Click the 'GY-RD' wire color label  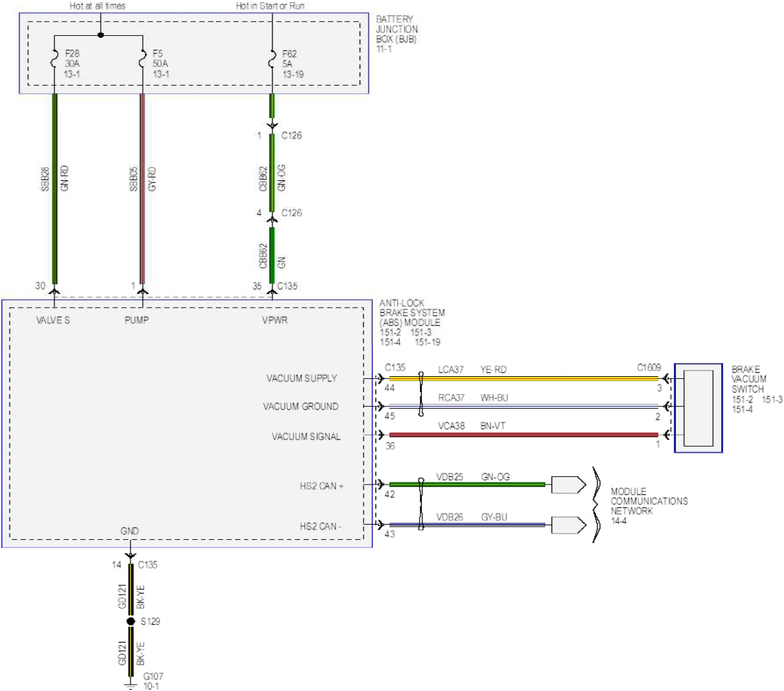point(152,179)
